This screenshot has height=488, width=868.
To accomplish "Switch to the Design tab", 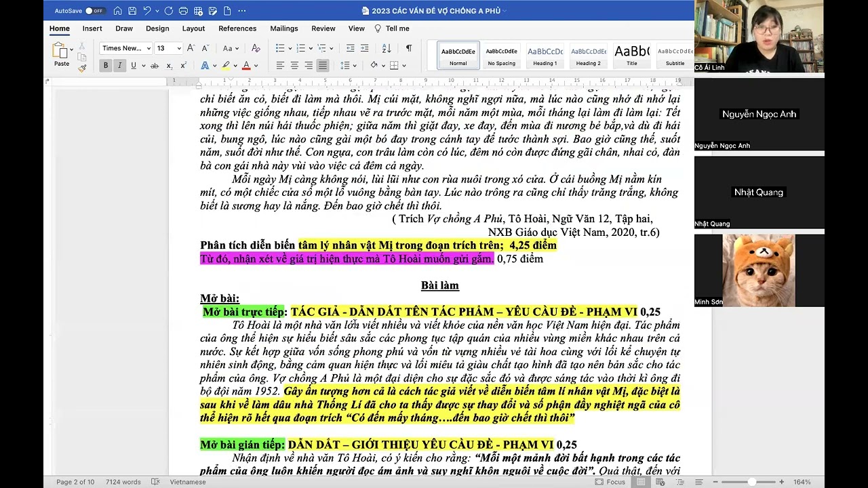I will click(x=157, y=28).
